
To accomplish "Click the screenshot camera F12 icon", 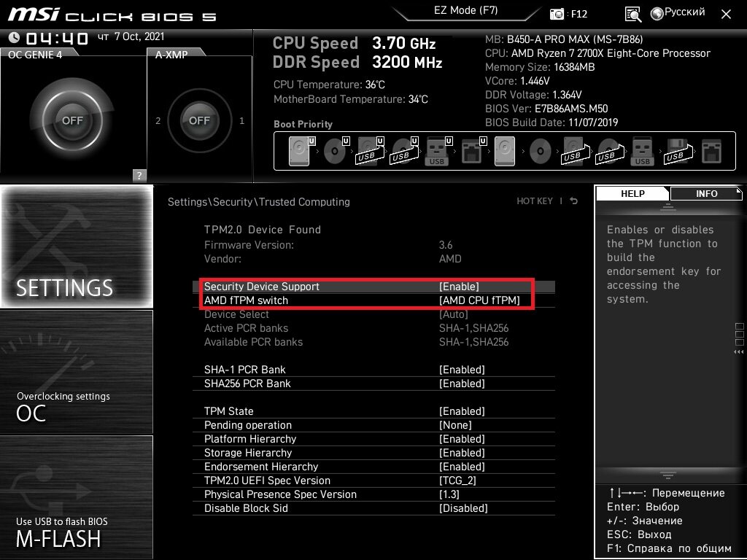I will [x=557, y=14].
